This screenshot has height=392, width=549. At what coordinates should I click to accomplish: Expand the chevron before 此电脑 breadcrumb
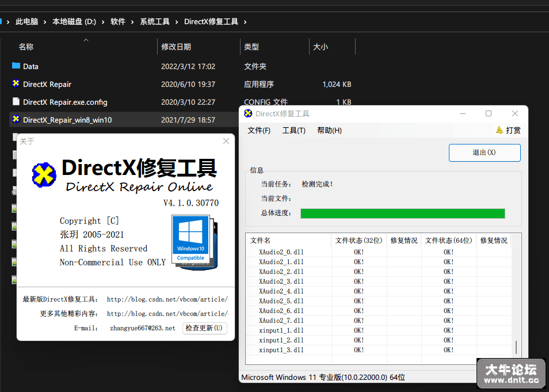pos(8,22)
